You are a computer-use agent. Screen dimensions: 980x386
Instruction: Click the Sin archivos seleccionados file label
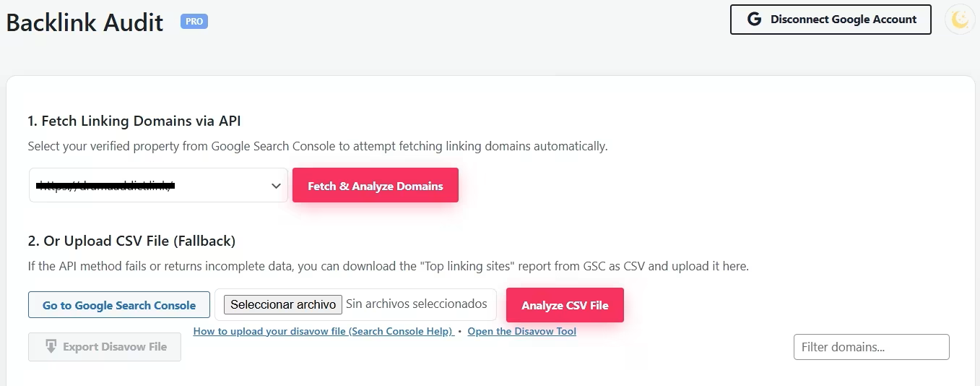(x=417, y=304)
